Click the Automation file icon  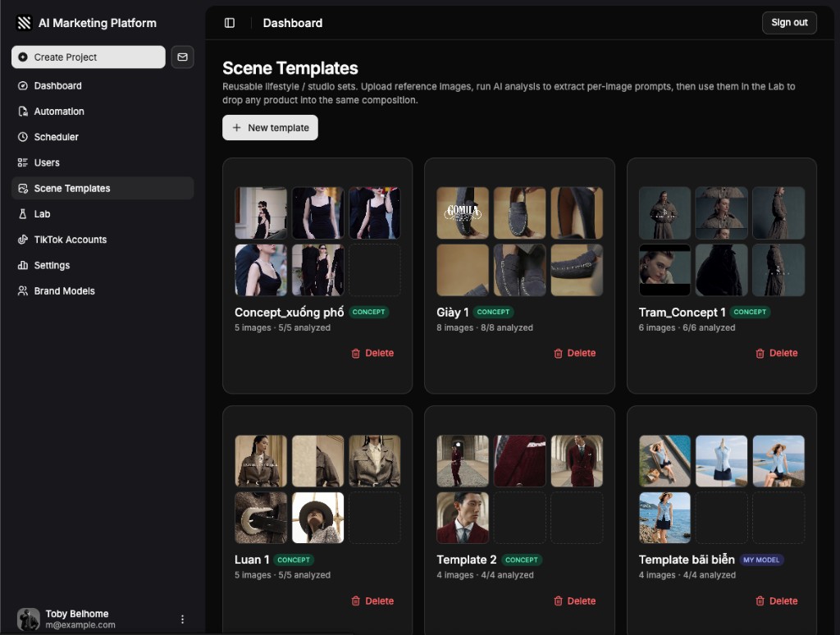22,112
